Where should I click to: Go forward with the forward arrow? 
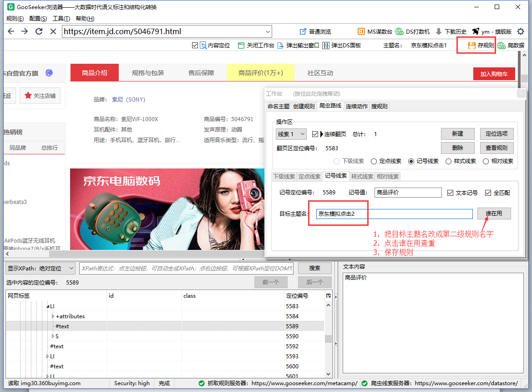25,31
